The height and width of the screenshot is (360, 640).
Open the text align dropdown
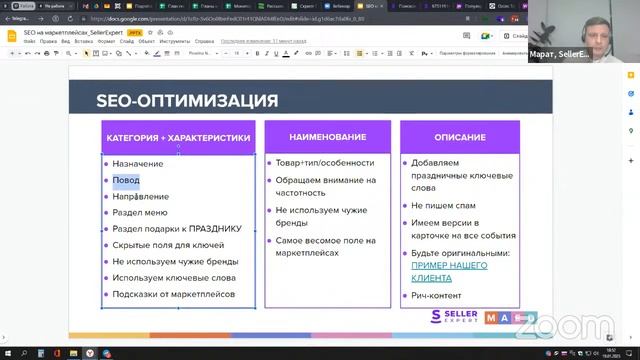click(x=331, y=53)
